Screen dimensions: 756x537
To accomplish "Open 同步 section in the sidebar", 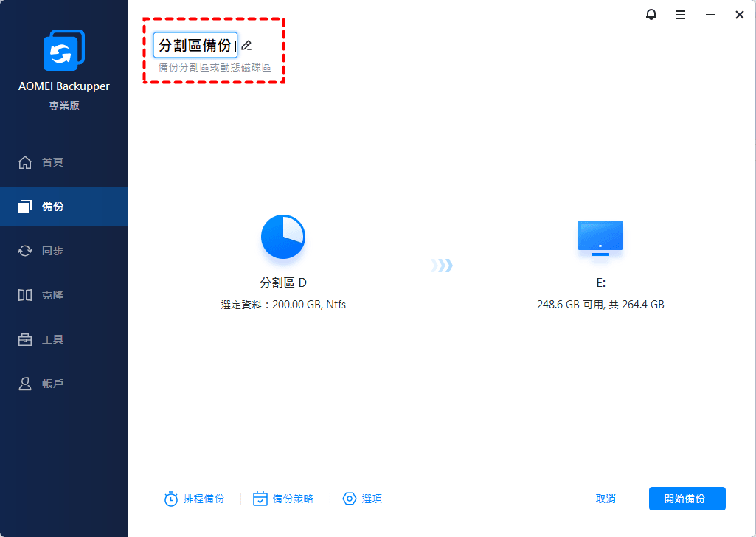I will [64, 251].
